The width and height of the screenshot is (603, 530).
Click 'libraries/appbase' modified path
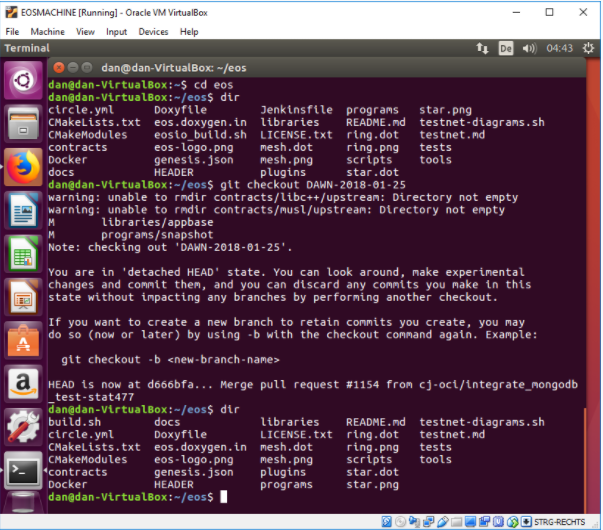(x=157, y=222)
